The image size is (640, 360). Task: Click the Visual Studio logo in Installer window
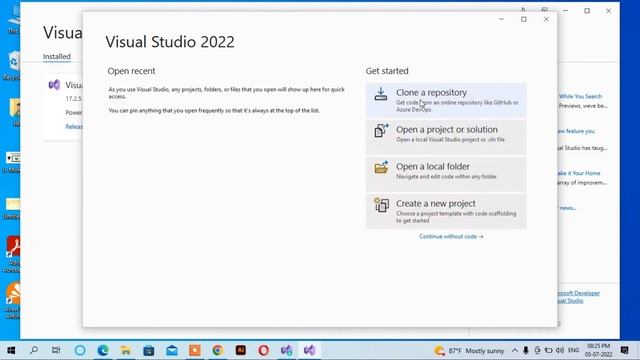click(x=54, y=85)
